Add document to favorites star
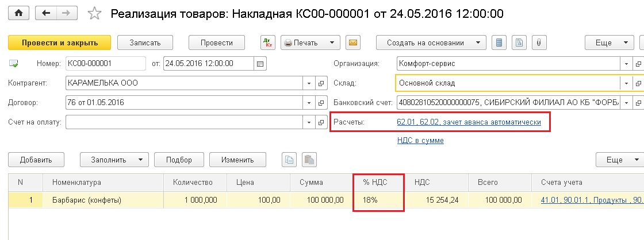The height and width of the screenshot is (240, 644). pos(94,14)
